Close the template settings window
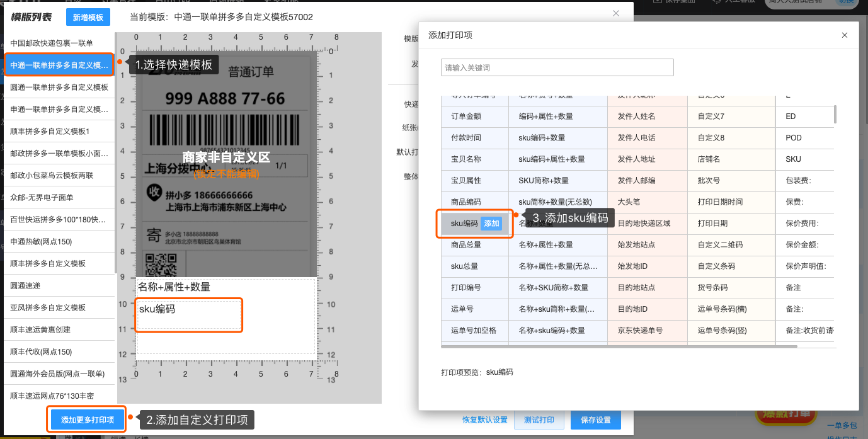The width and height of the screenshot is (868, 439). tap(615, 13)
